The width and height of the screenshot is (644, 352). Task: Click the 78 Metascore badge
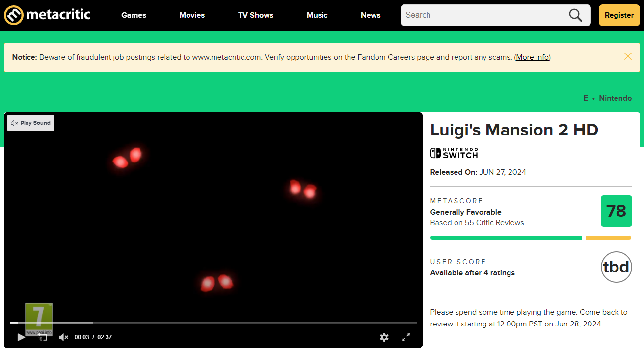tap(617, 211)
